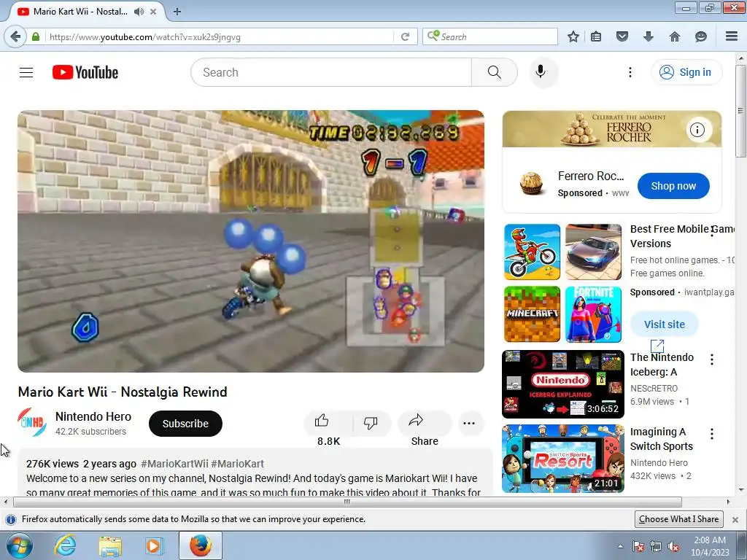
Task: Open the Windows Start menu
Action: pyautogui.click(x=20, y=545)
